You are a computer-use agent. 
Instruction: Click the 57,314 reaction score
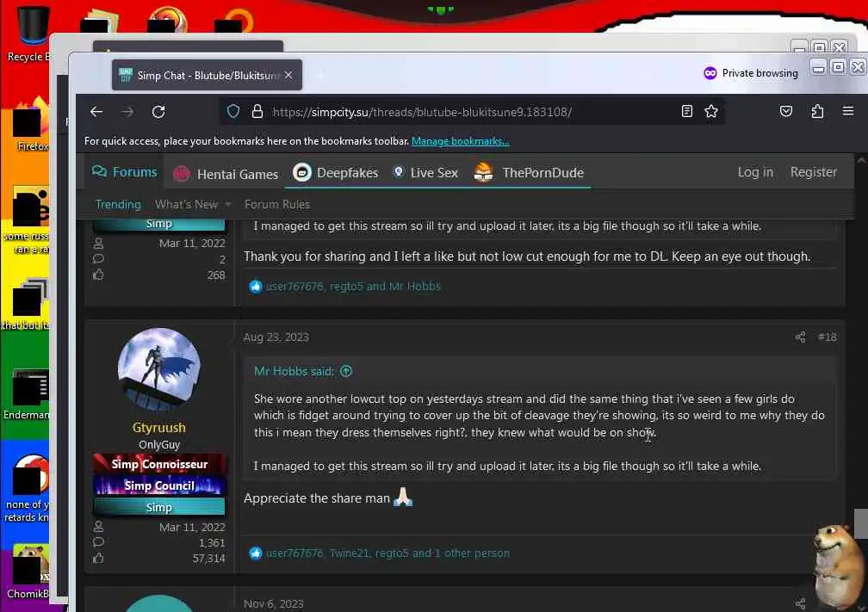(208, 559)
